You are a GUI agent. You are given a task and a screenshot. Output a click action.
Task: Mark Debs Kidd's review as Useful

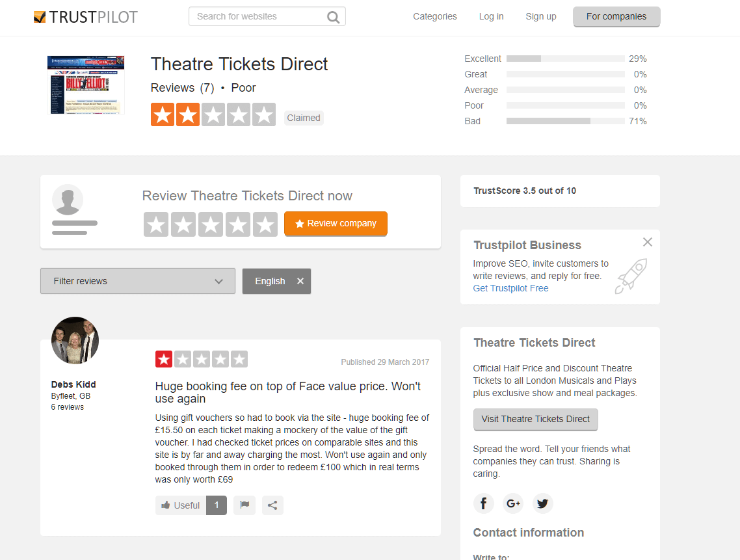180,505
